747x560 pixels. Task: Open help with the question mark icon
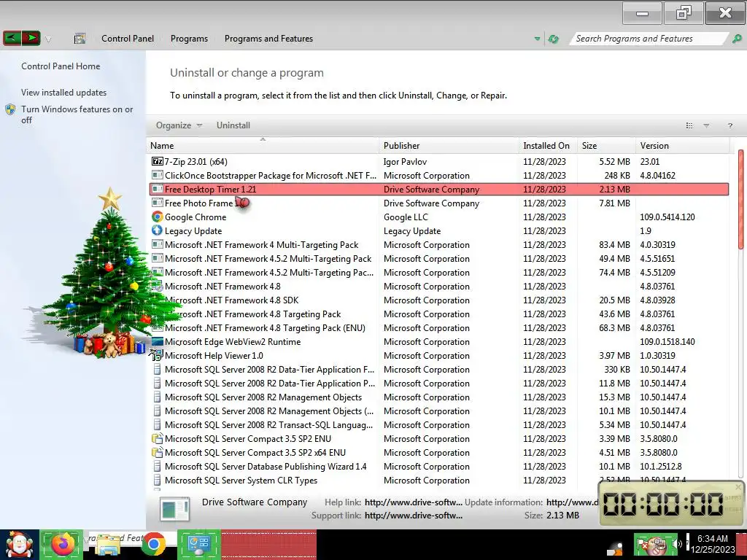[729, 125]
